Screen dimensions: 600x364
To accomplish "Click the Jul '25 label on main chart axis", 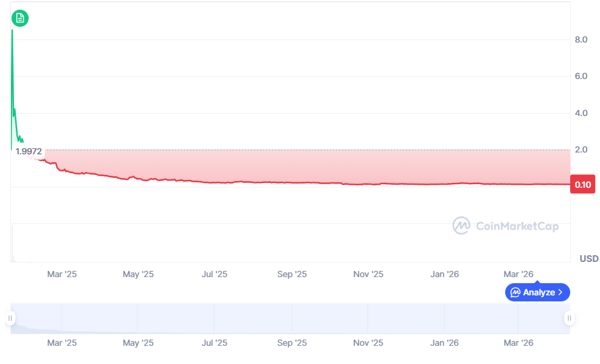I will tap(214, 274).
